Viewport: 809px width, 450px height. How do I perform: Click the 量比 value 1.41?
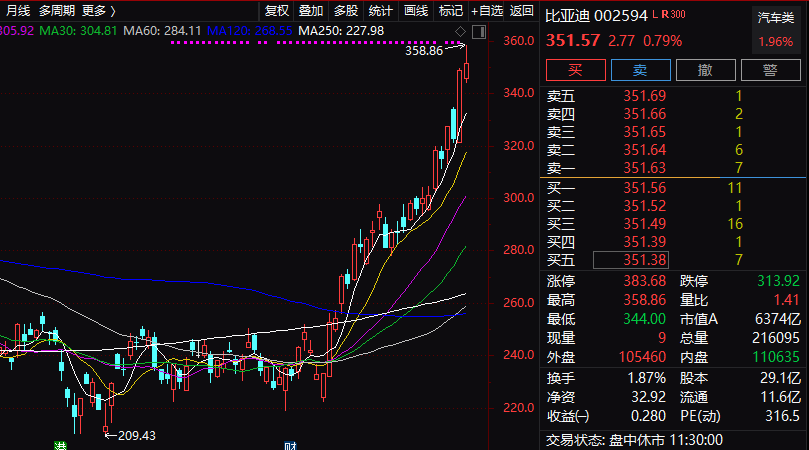point(786,300)
